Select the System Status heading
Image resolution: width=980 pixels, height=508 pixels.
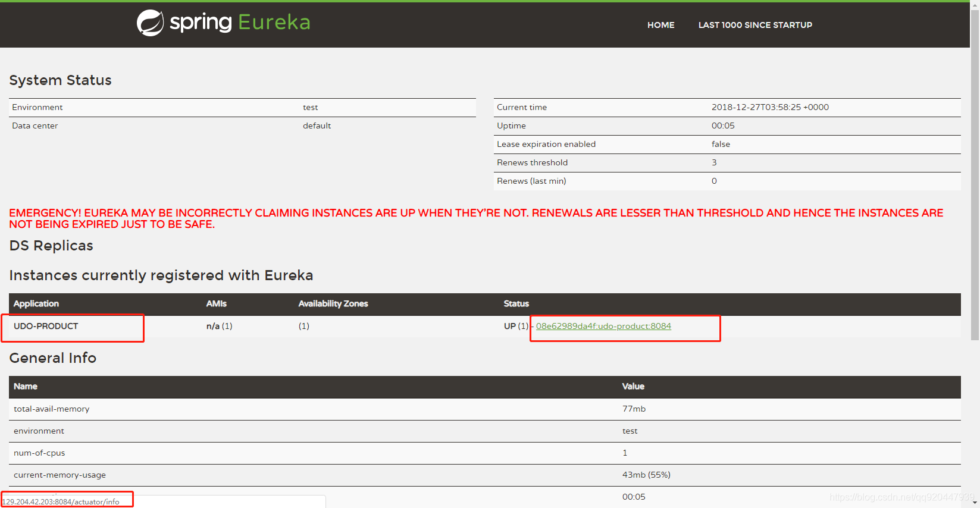pyautogui.click(x=60, y=80)
